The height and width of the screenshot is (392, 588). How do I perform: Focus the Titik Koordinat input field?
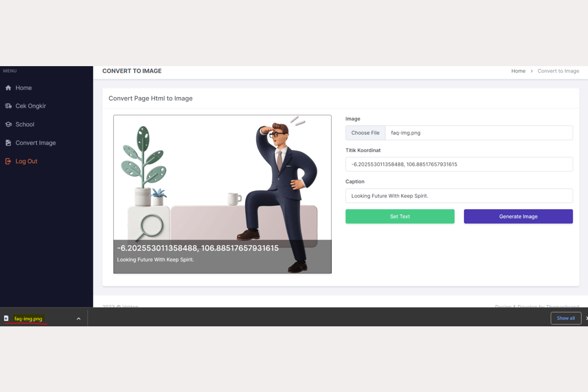point(459,164)
